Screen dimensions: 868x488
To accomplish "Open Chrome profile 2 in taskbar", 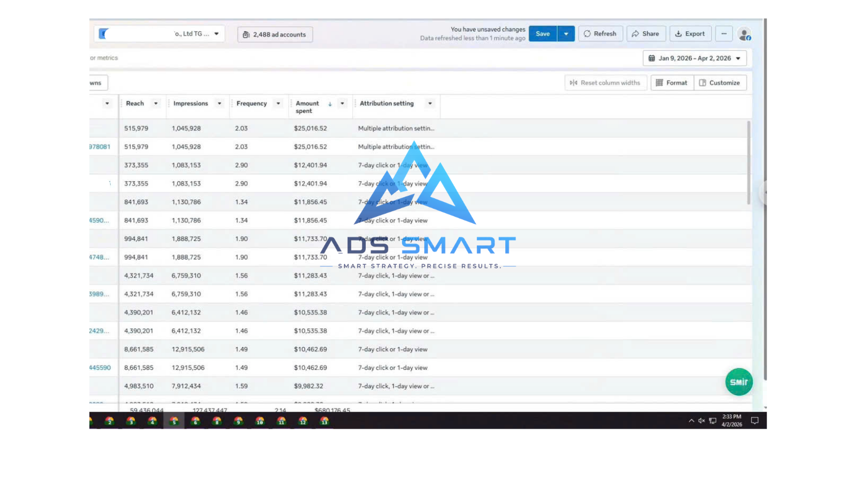I will pos(110,421).
